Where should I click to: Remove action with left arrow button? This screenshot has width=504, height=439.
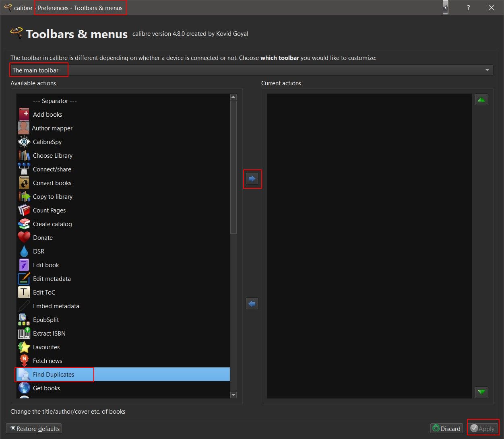click(252, 303)
